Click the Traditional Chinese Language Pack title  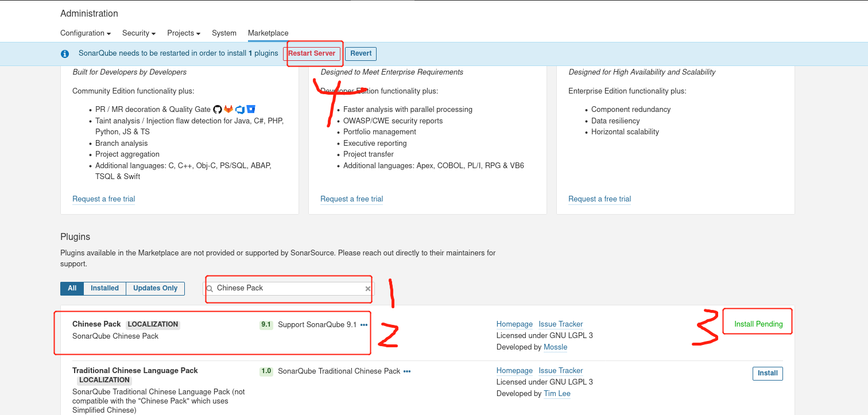[x=135, y=371]
